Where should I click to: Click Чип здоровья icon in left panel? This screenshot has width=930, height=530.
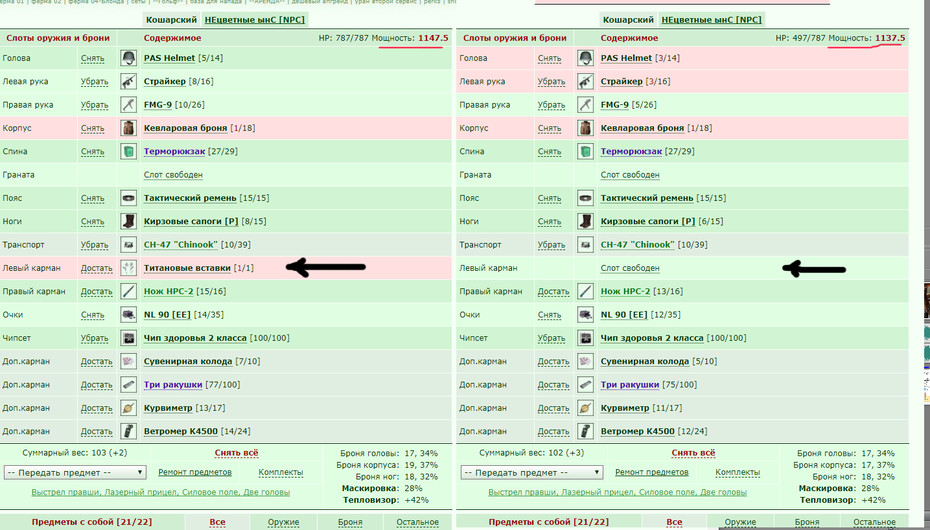(129, 338)
